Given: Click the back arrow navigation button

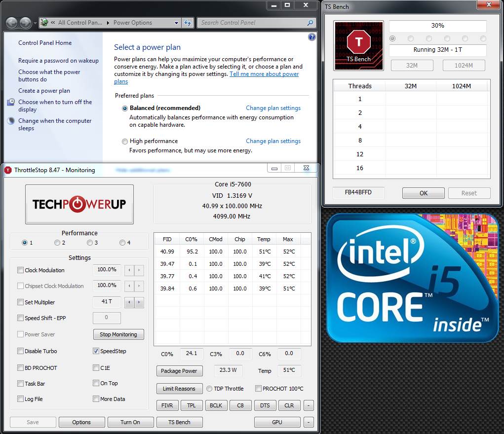Looking at the screenshot, I should tap(11, 23).
